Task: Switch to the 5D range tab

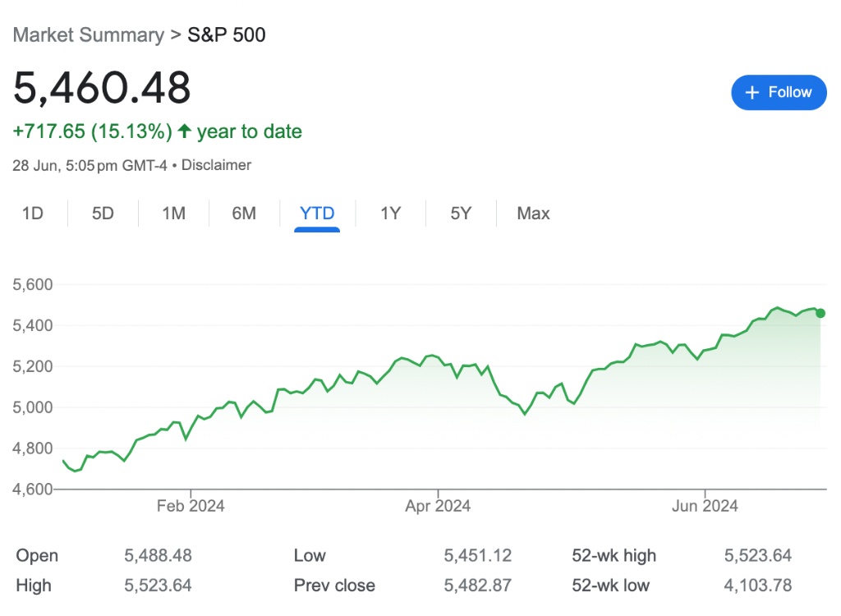Action: [x=103, y=214]
